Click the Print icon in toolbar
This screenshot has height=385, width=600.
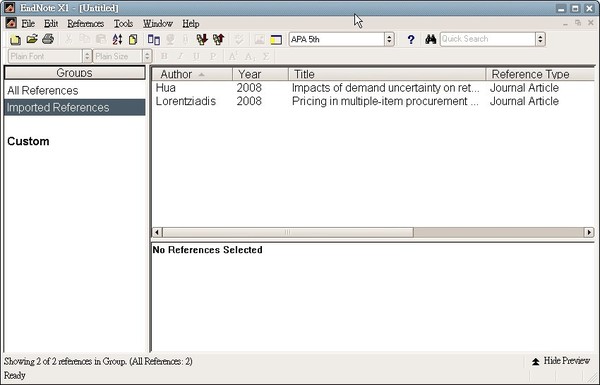click(x=48, y=39)
